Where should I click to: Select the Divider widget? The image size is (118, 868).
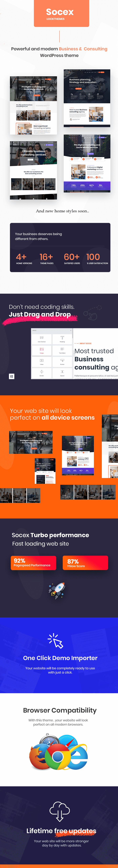click(x=41, y=373)
